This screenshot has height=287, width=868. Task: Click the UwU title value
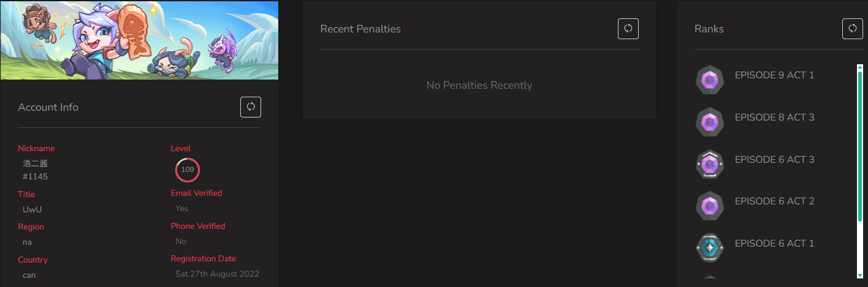pyautogui.click(x=32, y=209)
